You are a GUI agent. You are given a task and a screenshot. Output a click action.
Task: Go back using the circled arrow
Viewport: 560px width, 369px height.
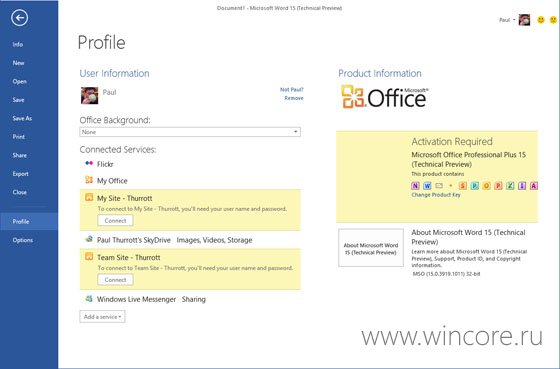[x=19, y=18]
